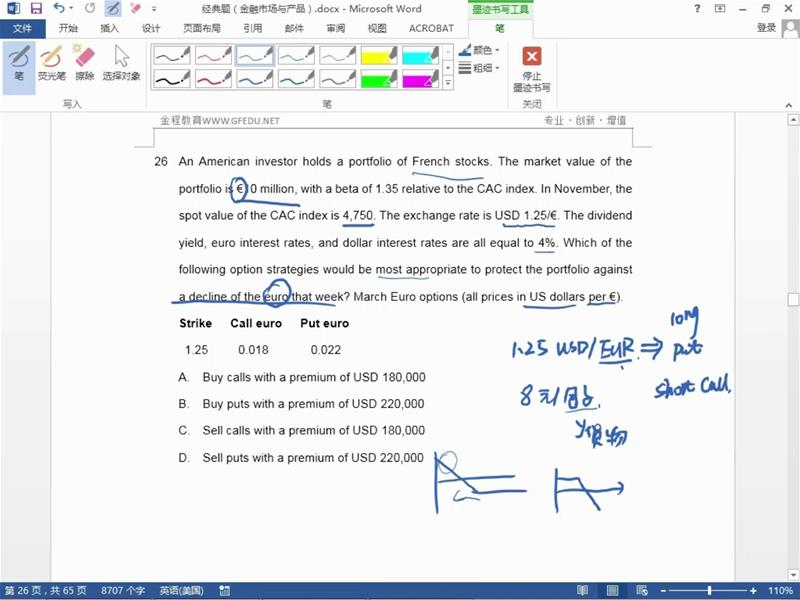Click the Undo arrow icon
800x600 pixels.
pos(59,9)
